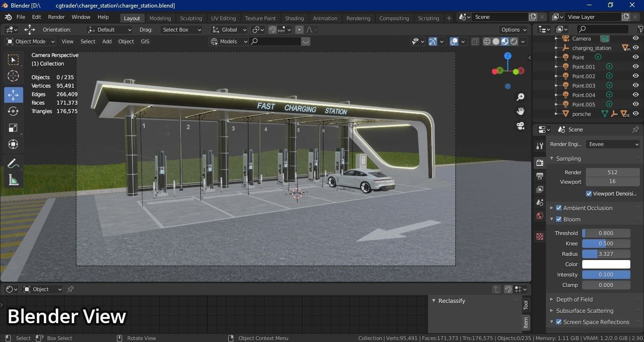Screen dimensions: 644x342
Task: Switch to wireframe viewport shading
Action: pos(487,41)
